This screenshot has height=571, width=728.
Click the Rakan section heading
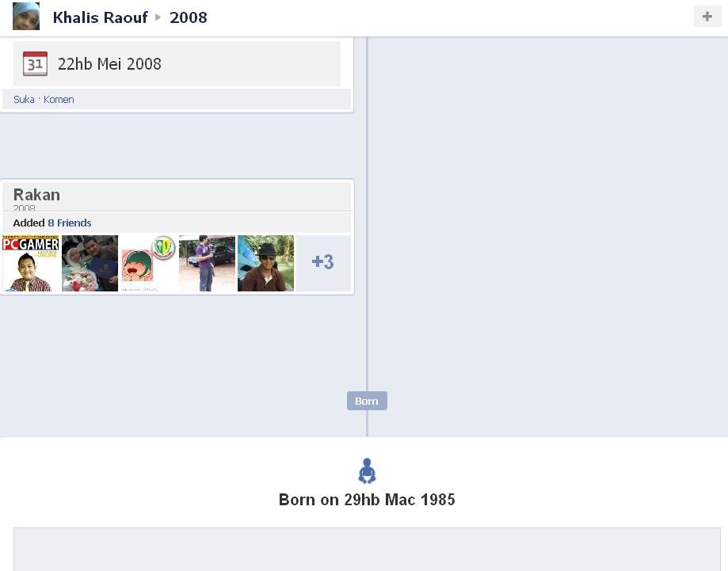pyautogui.click(x=36, y=195)
